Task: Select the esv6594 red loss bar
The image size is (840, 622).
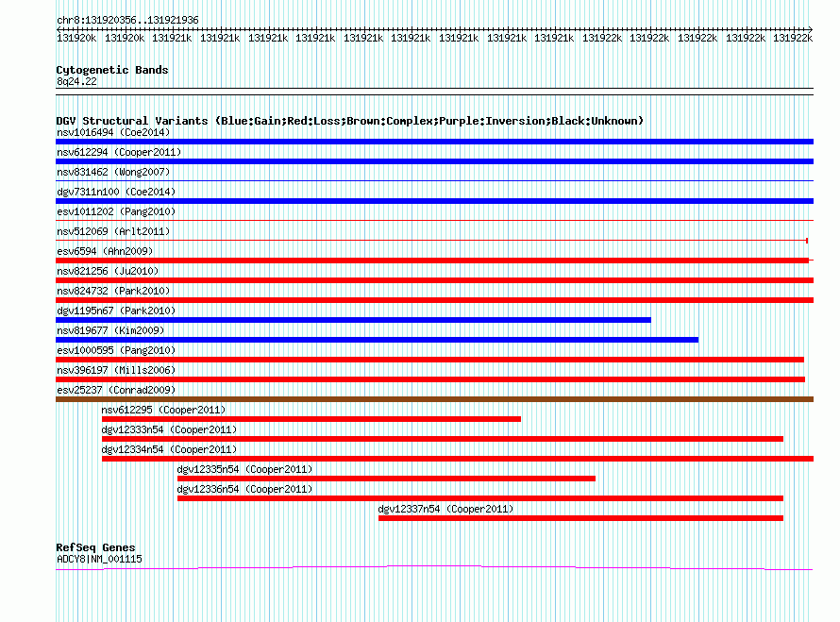Action: click(x=432, y=261)
